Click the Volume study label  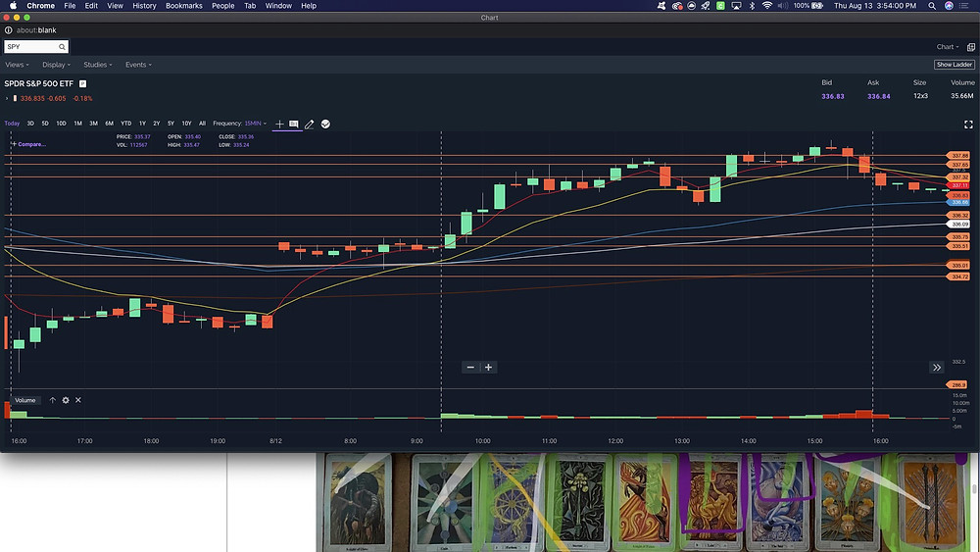(25, 400)
